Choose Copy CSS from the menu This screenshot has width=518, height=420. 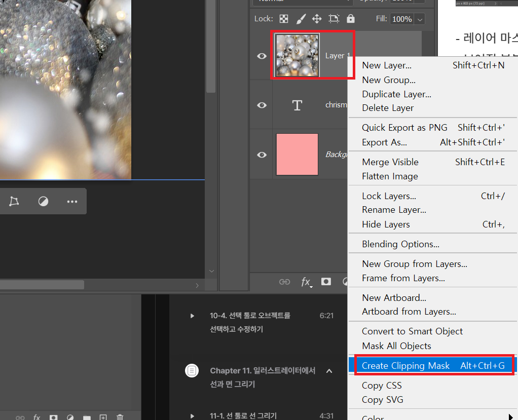pos(433,386)
